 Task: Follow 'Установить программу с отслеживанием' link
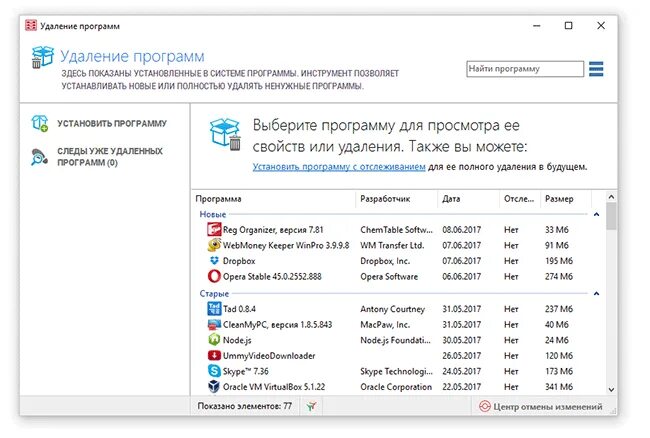pyautogui.click(x=339, y=167)
